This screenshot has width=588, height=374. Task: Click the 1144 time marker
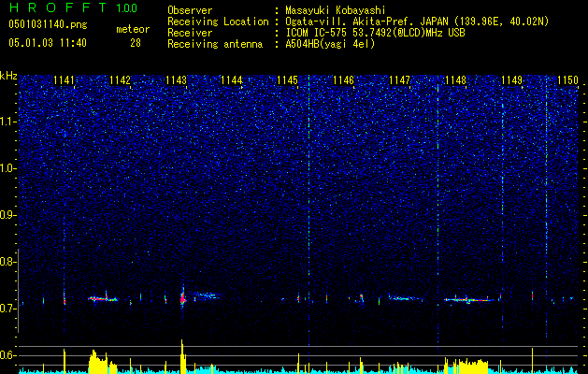click(x=232, y=80)
